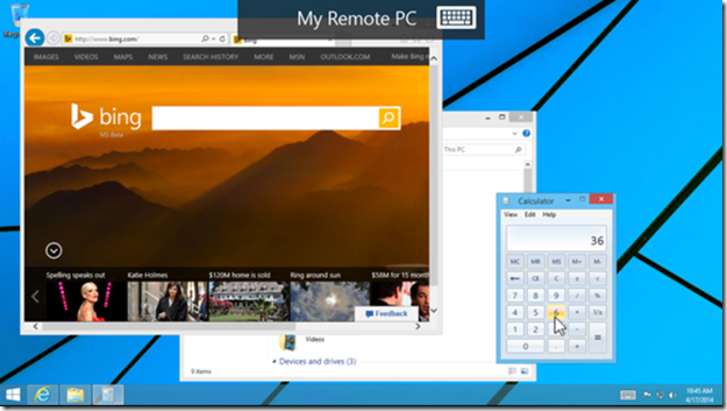Open Internet Explorer from the taskbar

(42, 394)
